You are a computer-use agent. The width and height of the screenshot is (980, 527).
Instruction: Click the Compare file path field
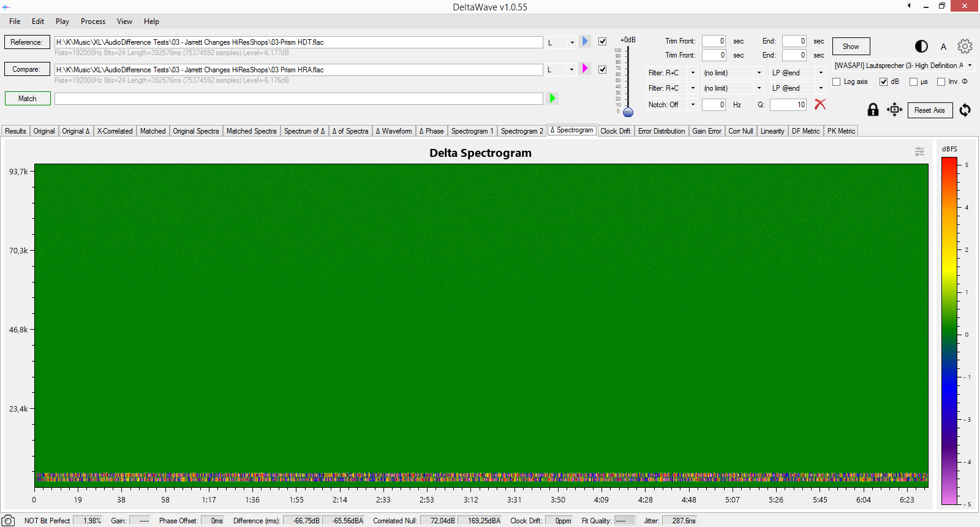(x=298, y=69)
